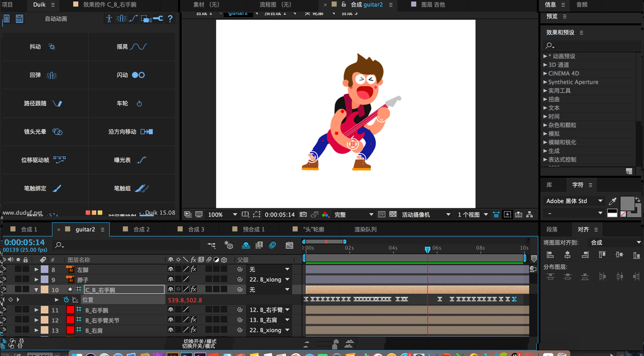The width and height of the screenshot is (644, 356).
Task: Align layers to right edge
Action: coord(585,255)
